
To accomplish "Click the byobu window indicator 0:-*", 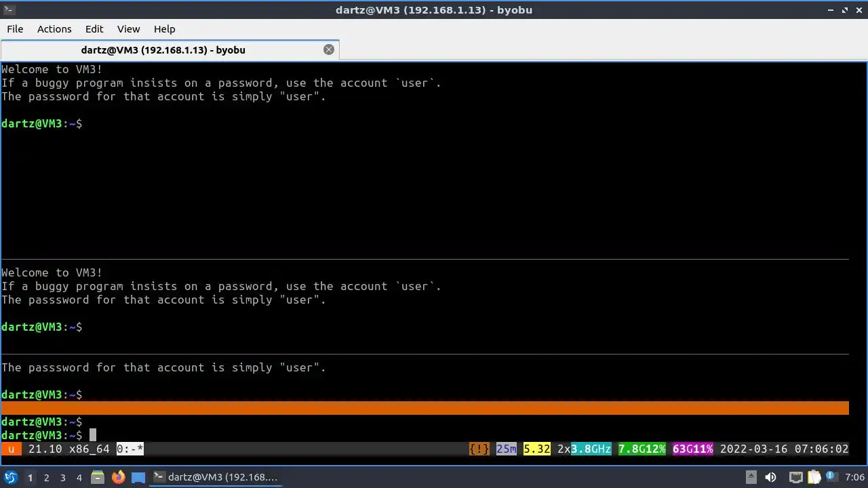I will pyautogui.click(x=130, y=449).
